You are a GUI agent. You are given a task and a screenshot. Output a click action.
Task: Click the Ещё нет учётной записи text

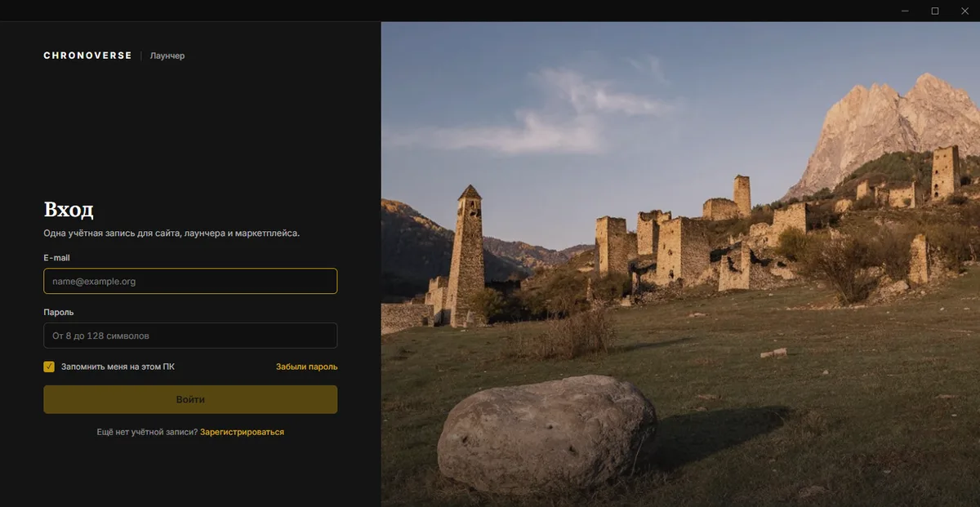point(147,432)
